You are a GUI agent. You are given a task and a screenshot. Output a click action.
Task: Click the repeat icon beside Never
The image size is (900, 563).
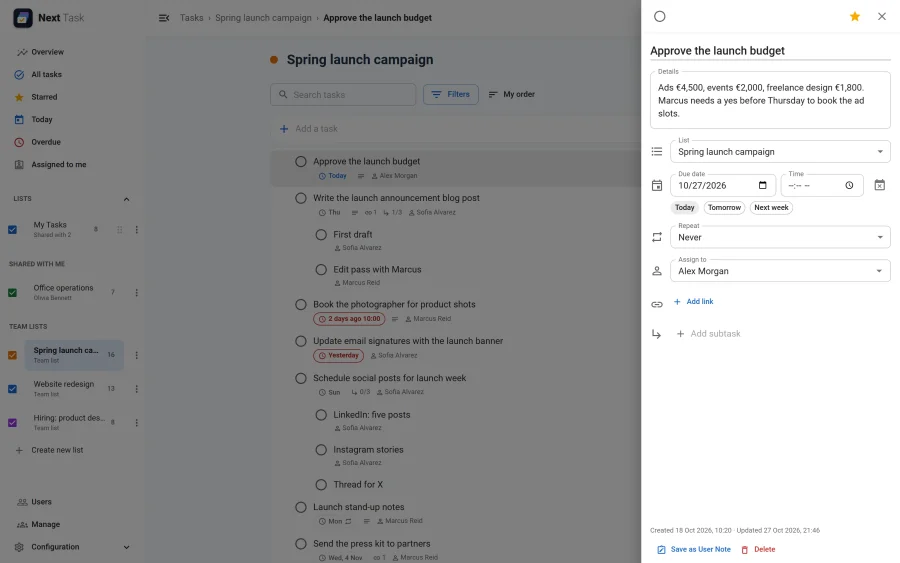pyautogui.click(x=657, y=237)
